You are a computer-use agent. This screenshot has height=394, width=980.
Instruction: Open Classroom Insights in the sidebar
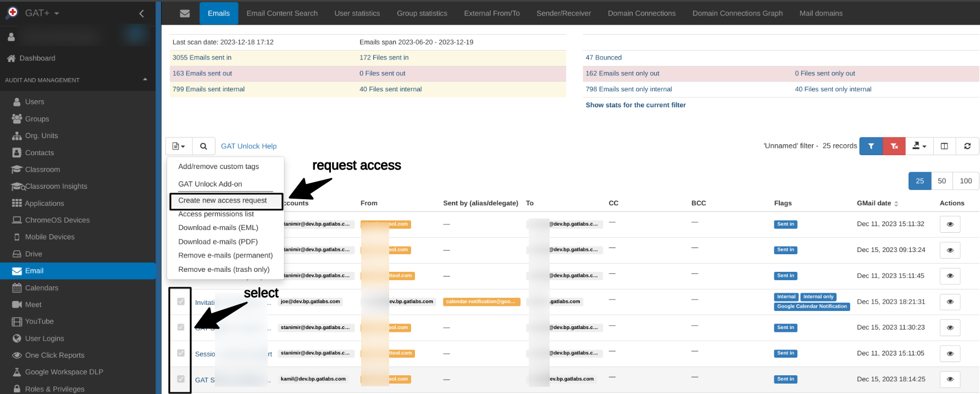[56, 187]
